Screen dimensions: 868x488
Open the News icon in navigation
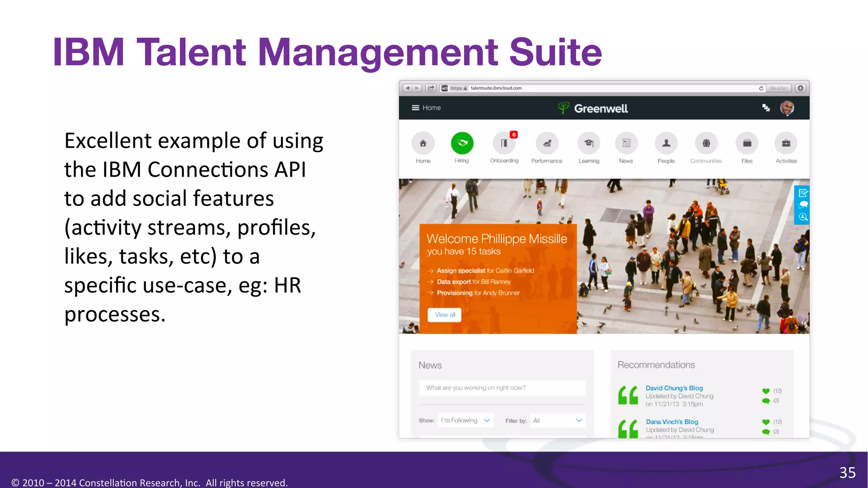626,143
